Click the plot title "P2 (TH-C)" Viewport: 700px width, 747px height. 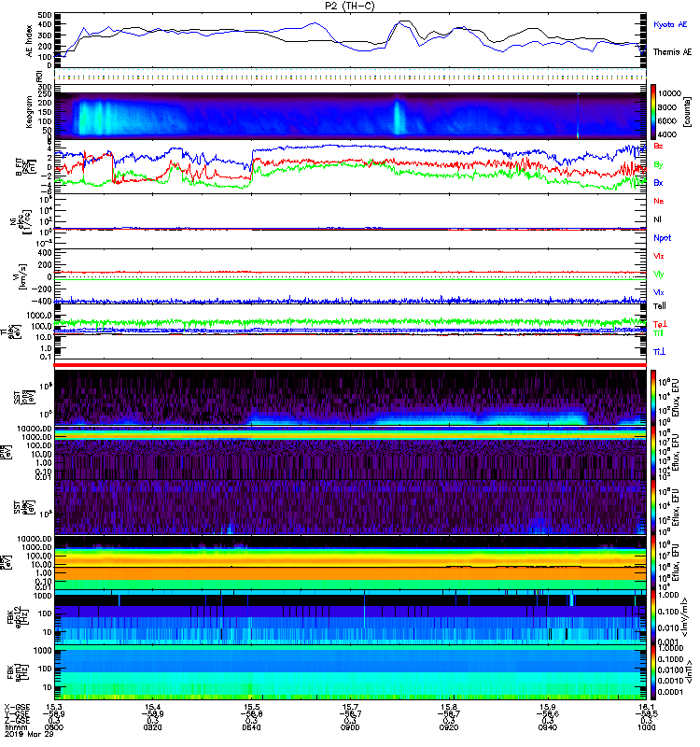[x=349, y=6]
